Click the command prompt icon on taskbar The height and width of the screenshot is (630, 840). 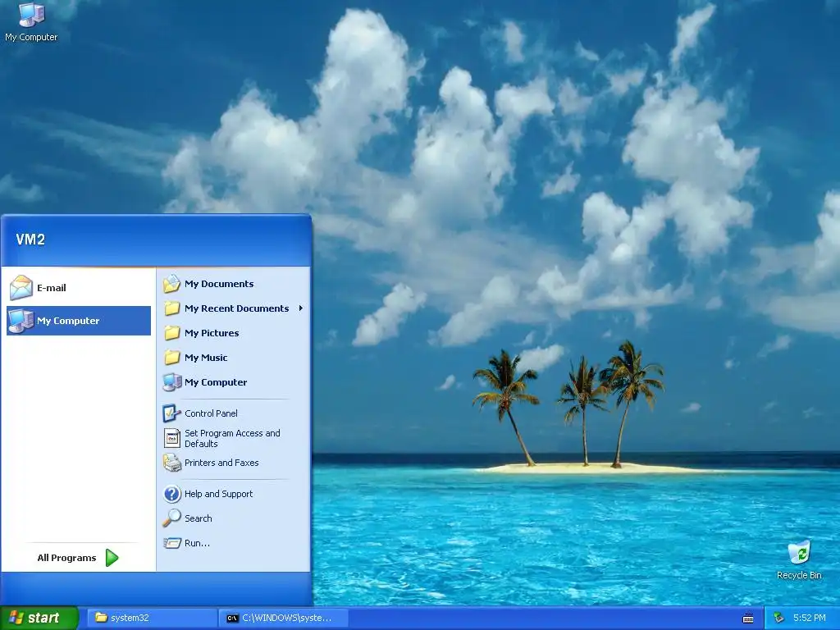coord(232,619)
